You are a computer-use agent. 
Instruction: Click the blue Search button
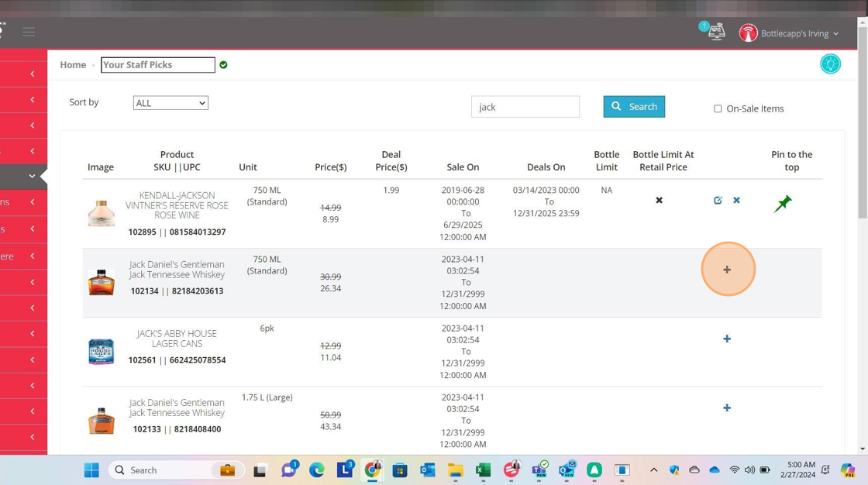[x=634, y=106]
